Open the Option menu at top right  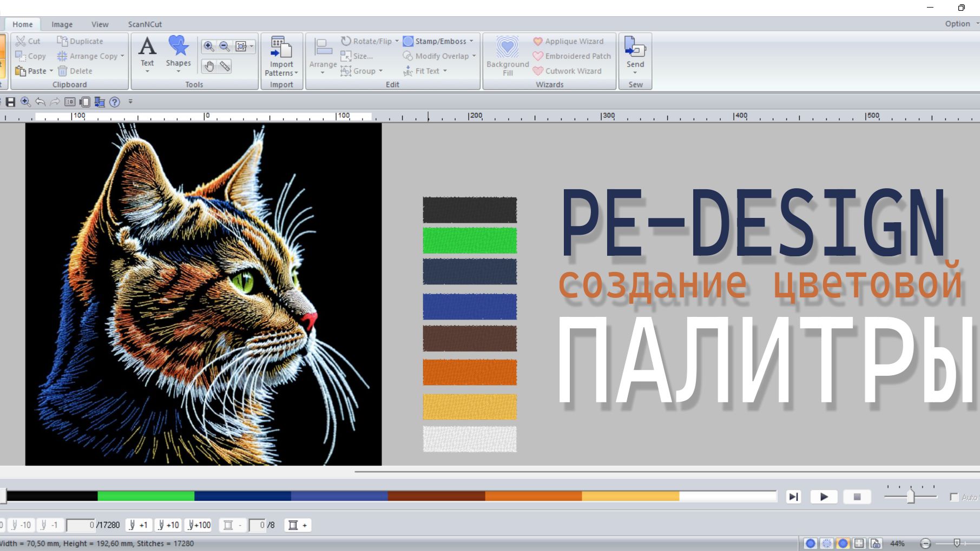(x=958, y=23)
